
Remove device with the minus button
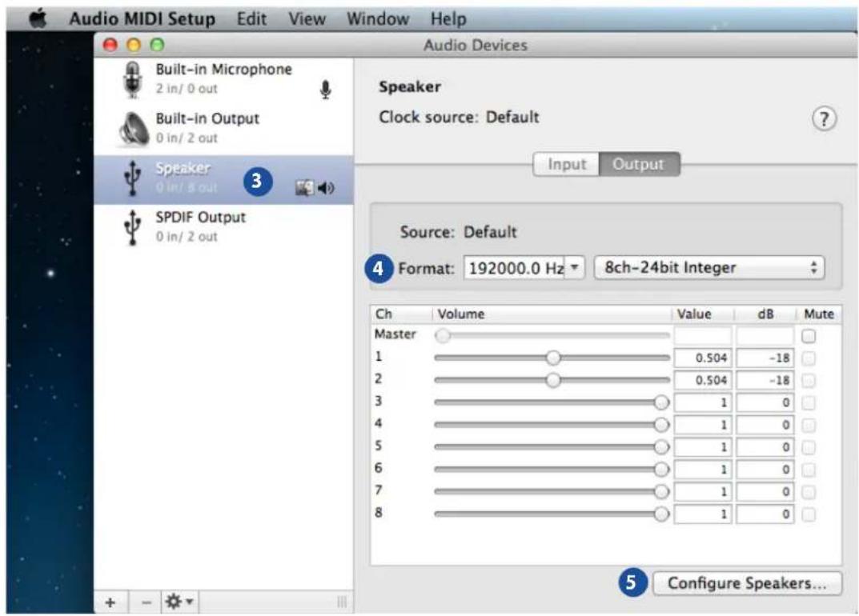(147, 602)
